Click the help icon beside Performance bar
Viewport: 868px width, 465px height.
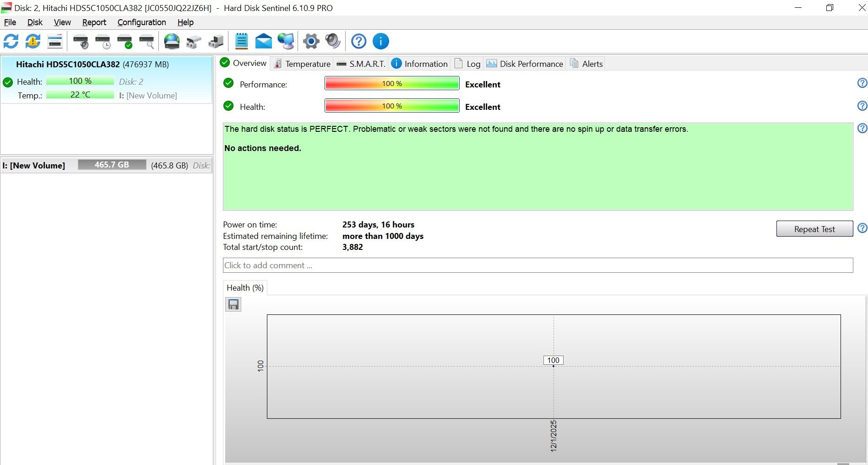coord(862,83)
